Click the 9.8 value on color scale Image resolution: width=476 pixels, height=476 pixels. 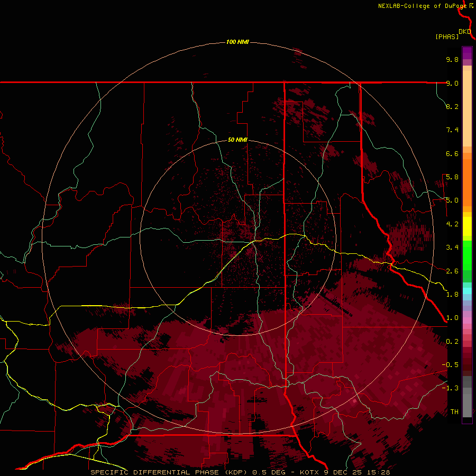[452, 59]
